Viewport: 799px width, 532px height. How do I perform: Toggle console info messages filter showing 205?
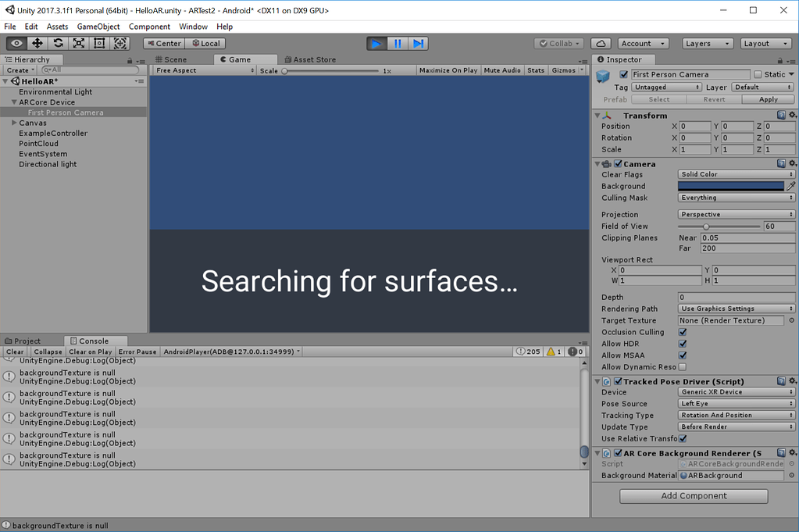pyautogui.click(x=527, y=352)
